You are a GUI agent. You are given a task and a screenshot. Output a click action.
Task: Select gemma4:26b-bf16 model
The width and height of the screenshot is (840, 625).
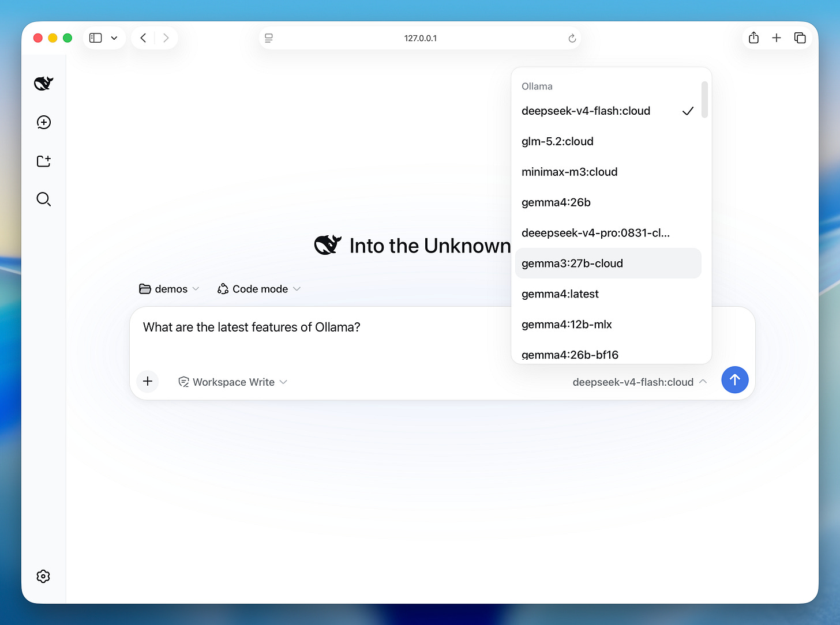pos(608,353)
